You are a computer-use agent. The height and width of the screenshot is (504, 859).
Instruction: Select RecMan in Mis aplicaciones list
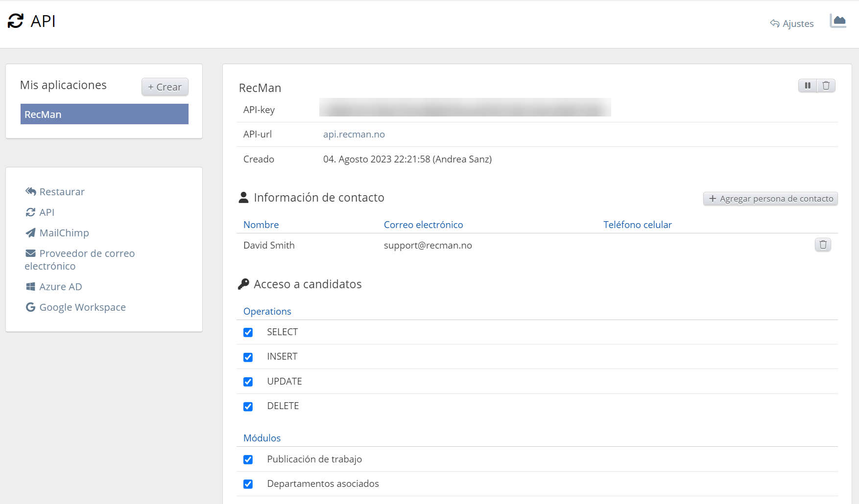click(x=104, y=114)
